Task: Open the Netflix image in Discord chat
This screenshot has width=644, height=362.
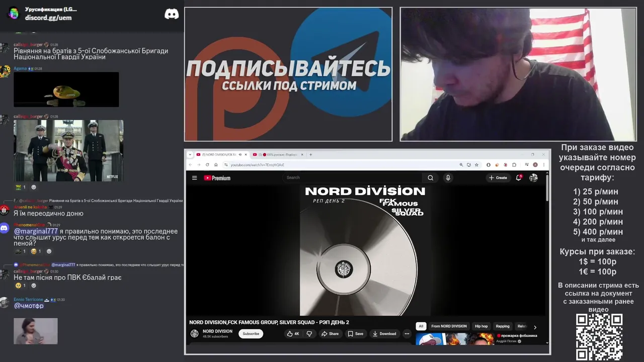Action: 68,150
